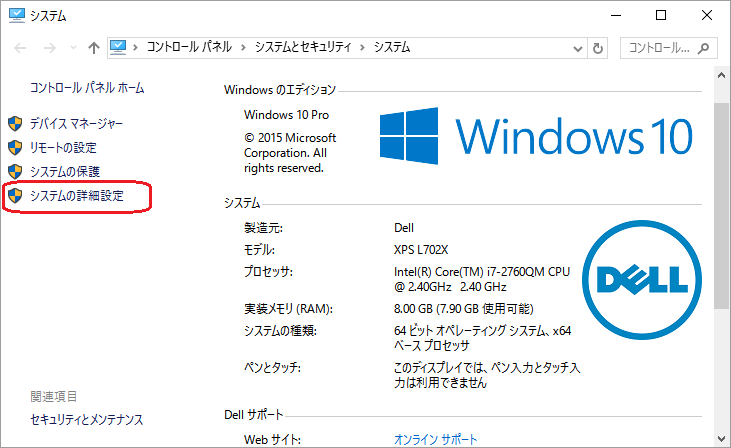
Task: Open オンライン サポート link
Action: tap(435, 439)
